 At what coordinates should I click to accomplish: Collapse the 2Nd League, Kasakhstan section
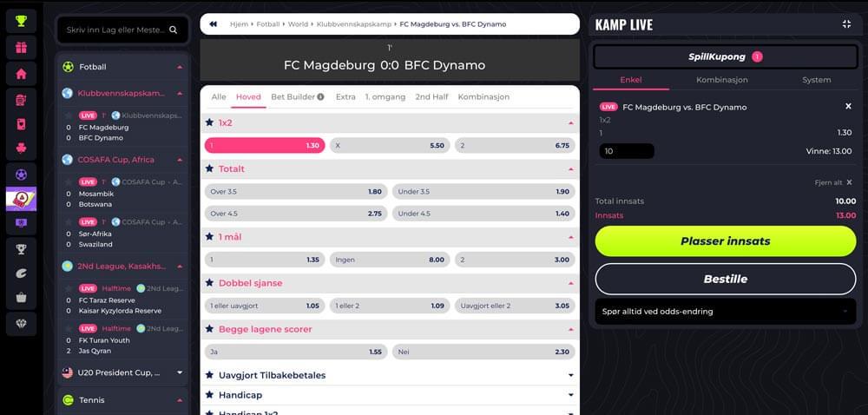point(180,267)
